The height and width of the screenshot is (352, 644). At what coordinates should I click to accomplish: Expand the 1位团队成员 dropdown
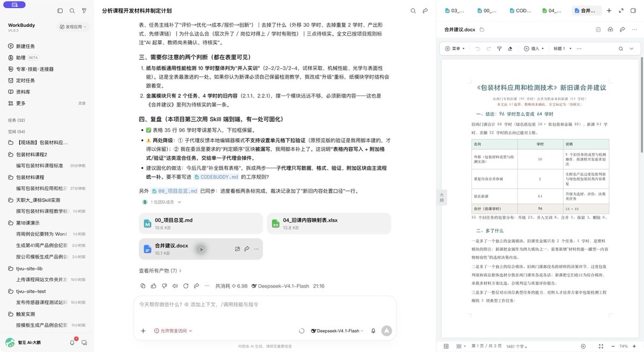point(162,202)
